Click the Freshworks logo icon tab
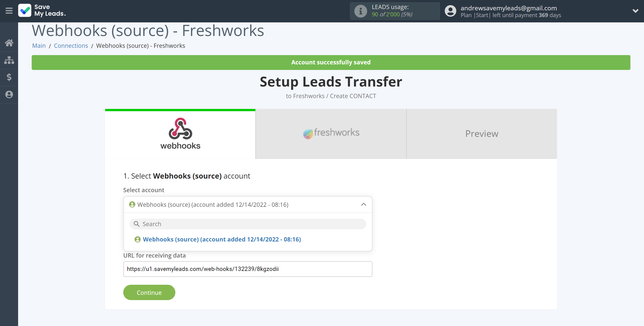This screenshot has width=644, height=326. 331,134
